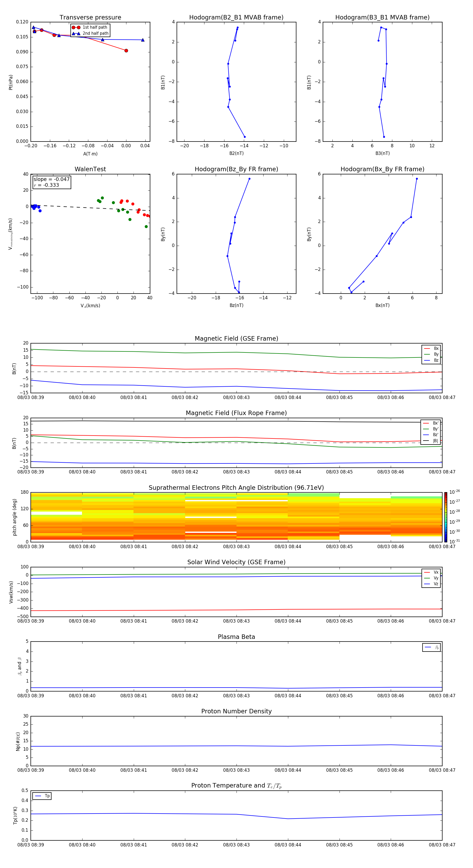
Task: Click the Suprathermal Electrons Pitch Angle Distribution title
Action: point(236,488)
